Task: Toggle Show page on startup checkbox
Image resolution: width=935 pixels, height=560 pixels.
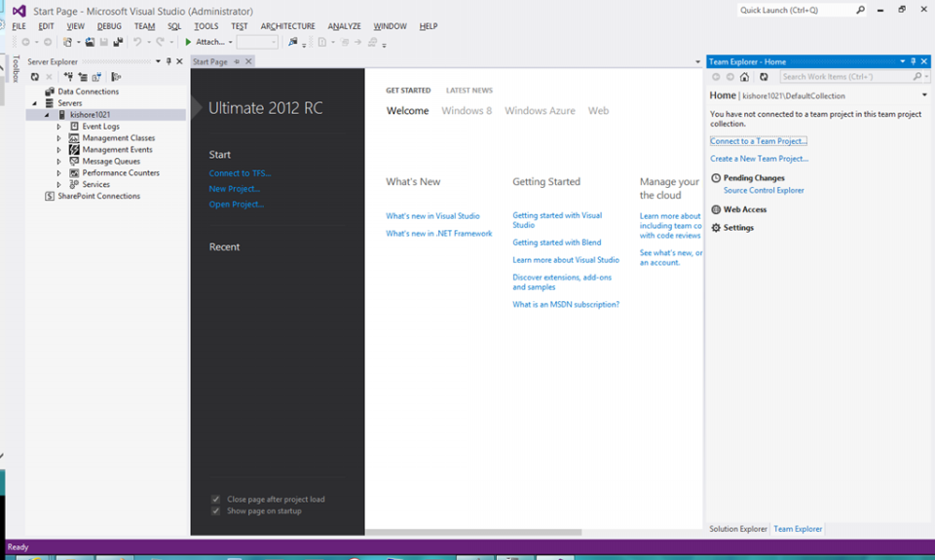Action: point(216,511)
